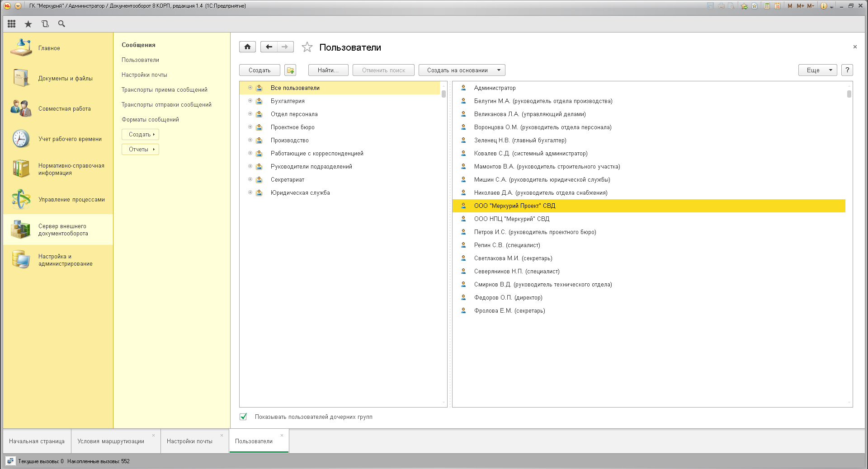This screenshot has height=469, width=868.
Task: Close the Пользователи form with X
Action: [855, 47]
